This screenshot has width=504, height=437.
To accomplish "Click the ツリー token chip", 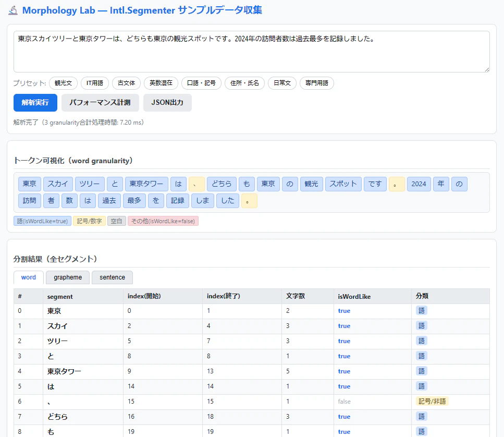I will tap(90, 184).
